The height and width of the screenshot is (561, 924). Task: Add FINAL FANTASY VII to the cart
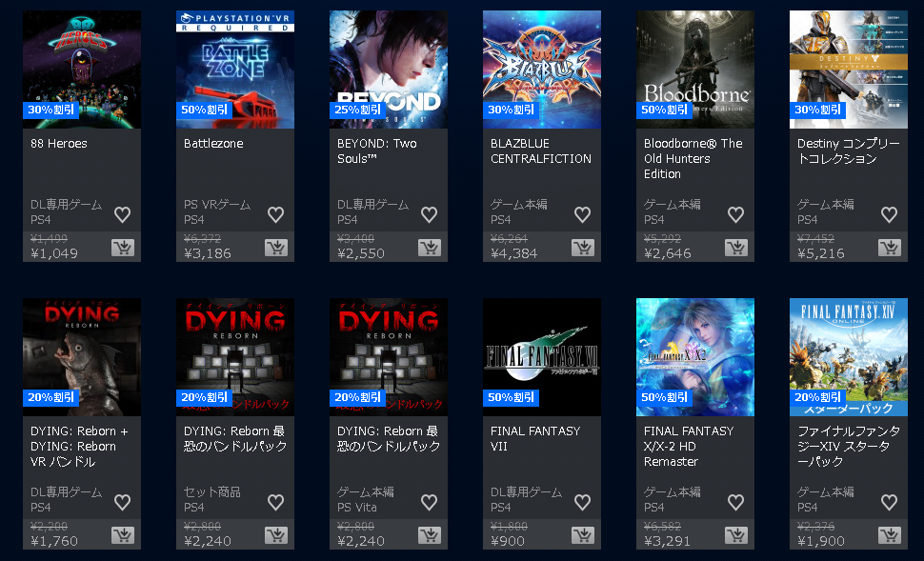click(x=583, y=535)
